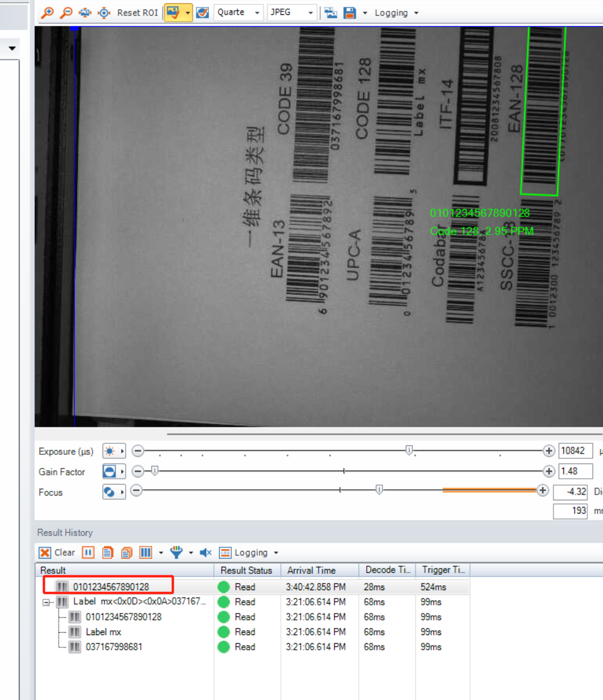
Task: Click the zoom out magnifier icon
Action: (66, 12)
